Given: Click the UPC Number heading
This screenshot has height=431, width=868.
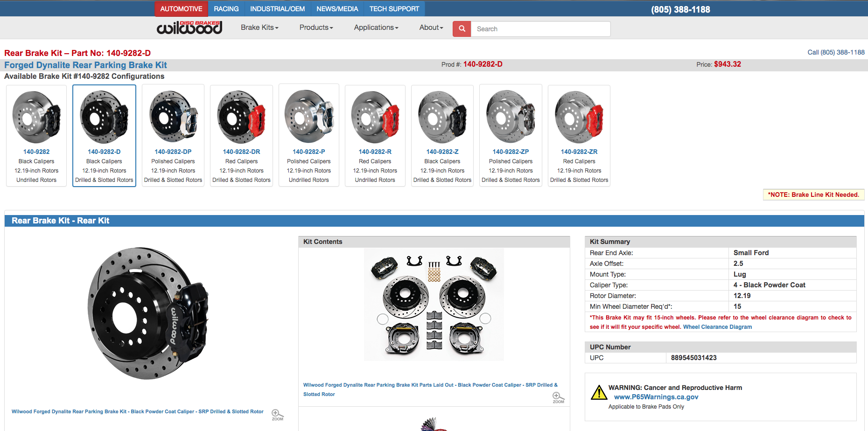Looking at the screenshot, I should click(610, 347).
